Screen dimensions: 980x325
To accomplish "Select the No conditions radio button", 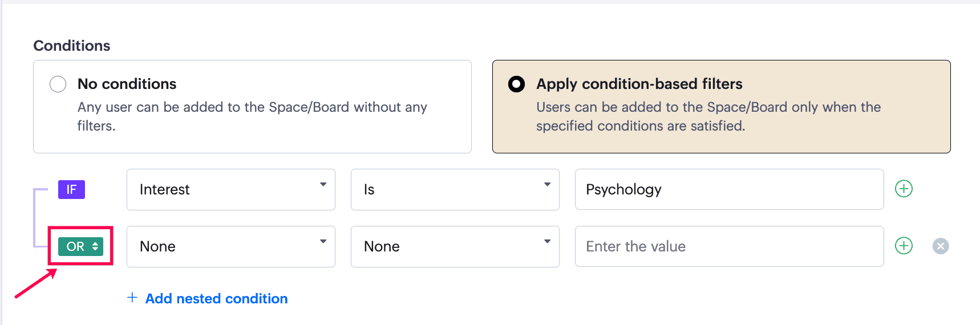I will (58, 84).
